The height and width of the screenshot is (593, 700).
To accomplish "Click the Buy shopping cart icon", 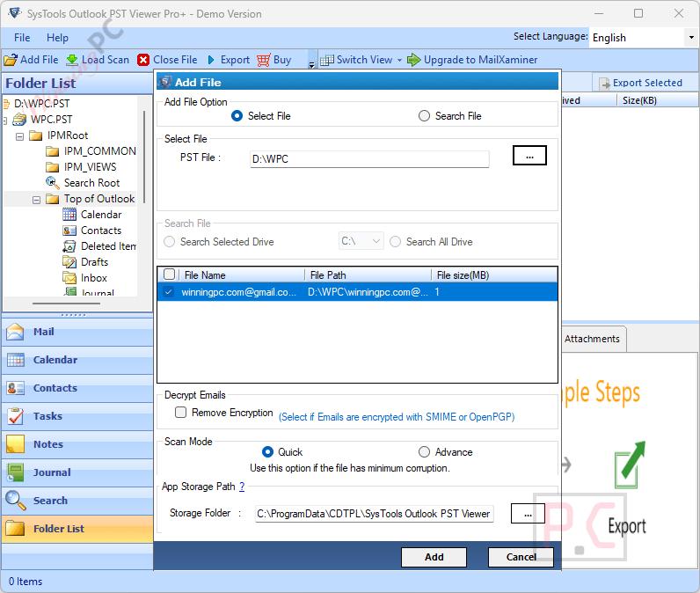I will (x=264, y=60).
